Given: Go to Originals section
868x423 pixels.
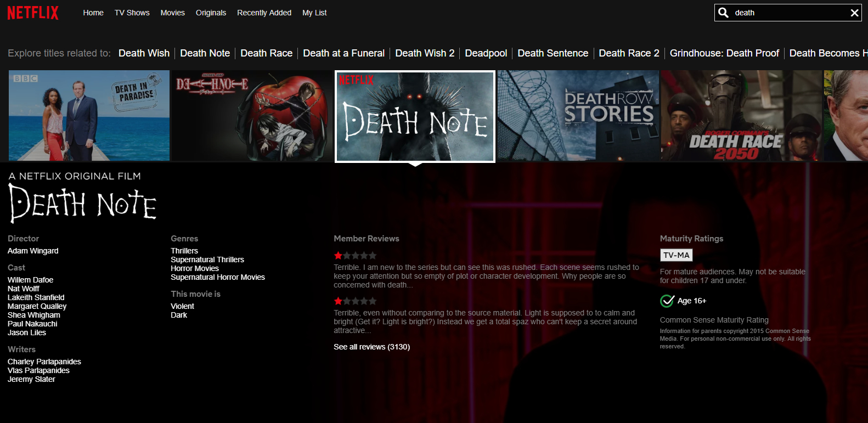Looking at the screenshot, I should tap(211, 13).
